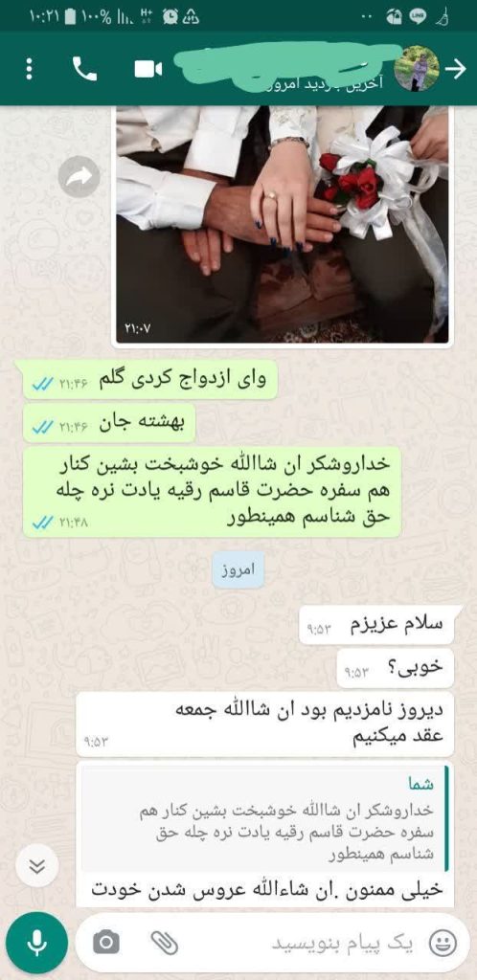477x980 pixels.
Task: Start a video call with contact
Action: 148,69
